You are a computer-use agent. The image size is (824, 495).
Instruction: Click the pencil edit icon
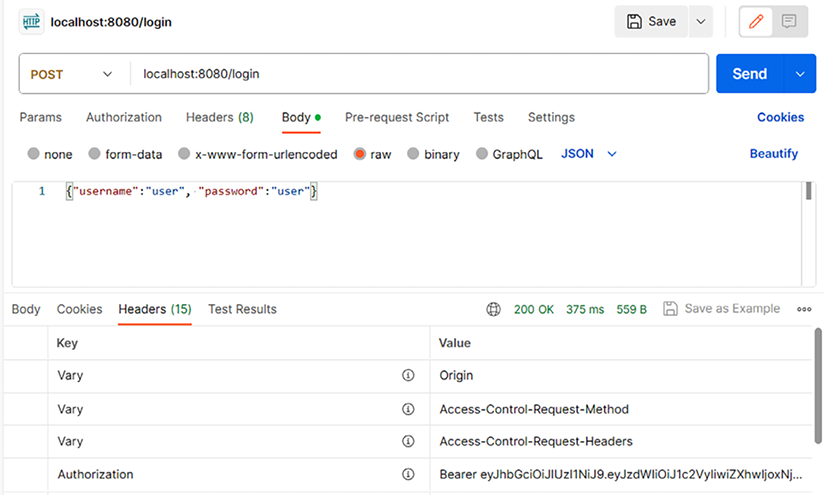(757, 21)
